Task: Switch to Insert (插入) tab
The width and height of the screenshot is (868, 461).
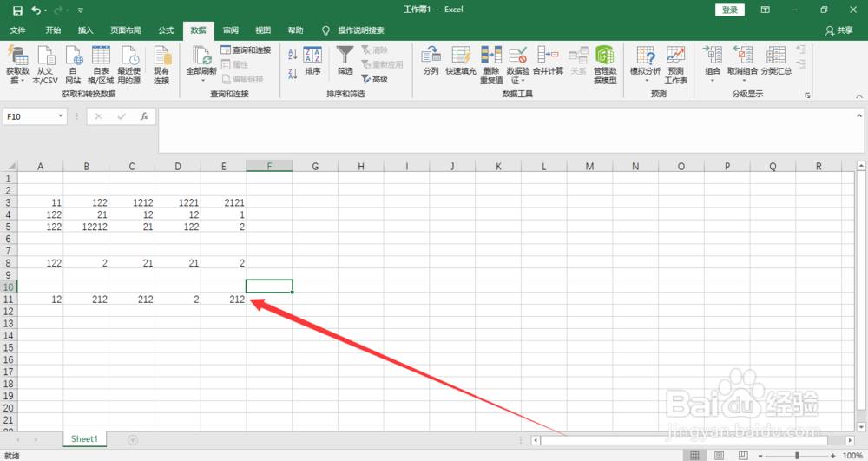Action: coord(85,30)
